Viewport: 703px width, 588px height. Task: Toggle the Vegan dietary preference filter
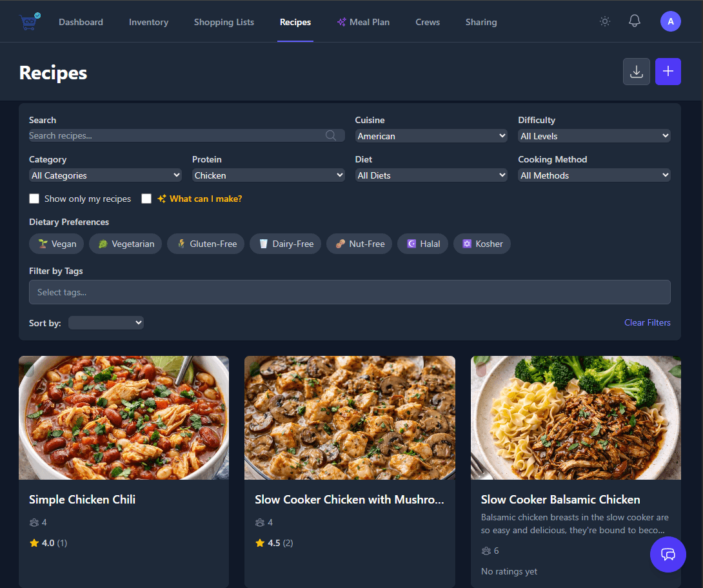click(56, 244)
